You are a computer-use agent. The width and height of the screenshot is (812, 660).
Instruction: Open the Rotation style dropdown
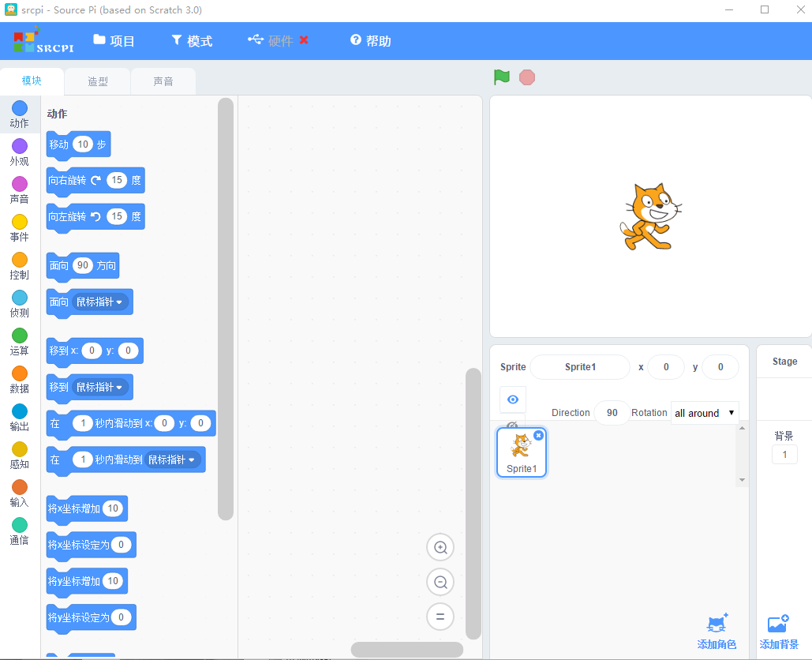pos(704,413)
